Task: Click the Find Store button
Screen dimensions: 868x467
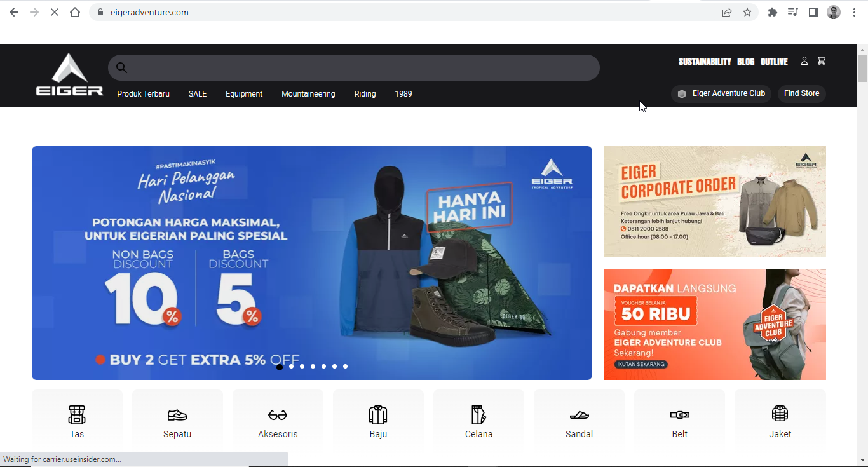Action: (802, 93)
